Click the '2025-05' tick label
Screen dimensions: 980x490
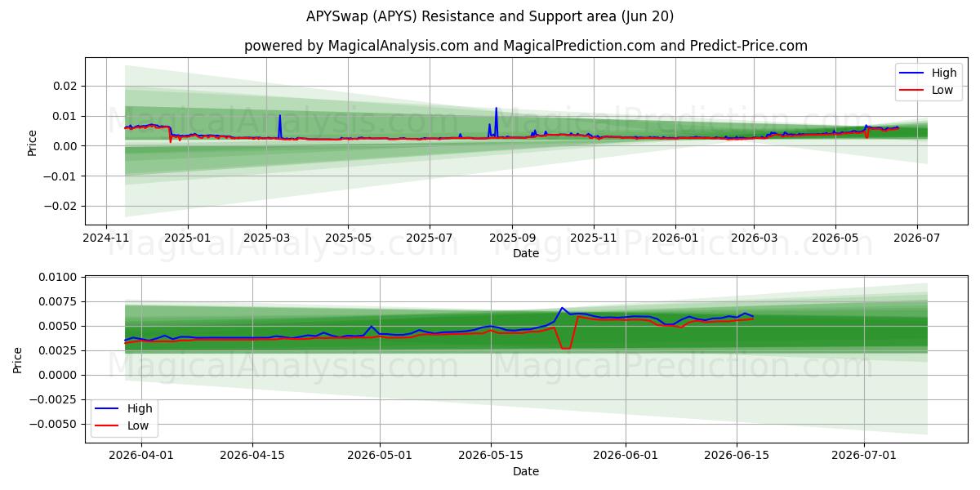coord(348,238)
